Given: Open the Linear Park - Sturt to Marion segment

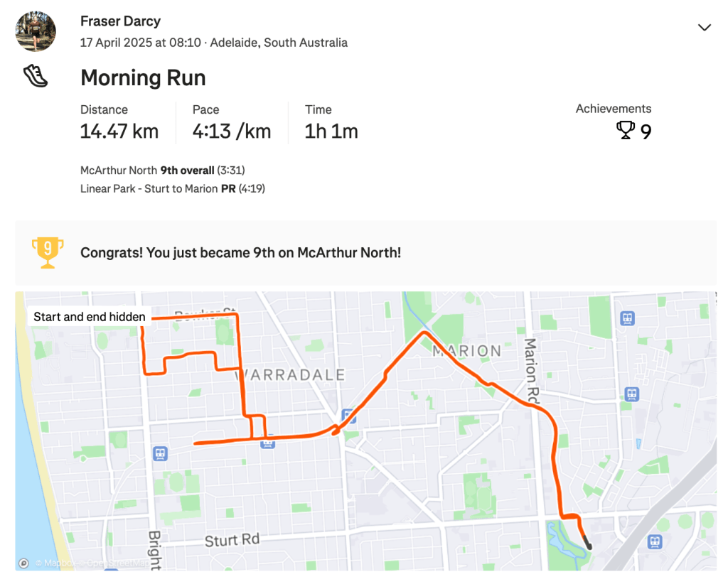Looking at the screenshot, I should click(x=173, y=188).
